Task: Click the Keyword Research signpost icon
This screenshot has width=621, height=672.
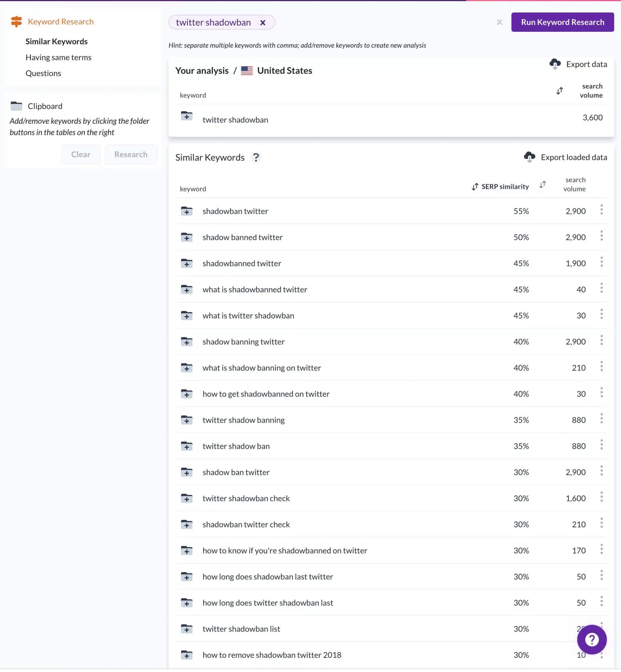Action: [x=16, y=22]
